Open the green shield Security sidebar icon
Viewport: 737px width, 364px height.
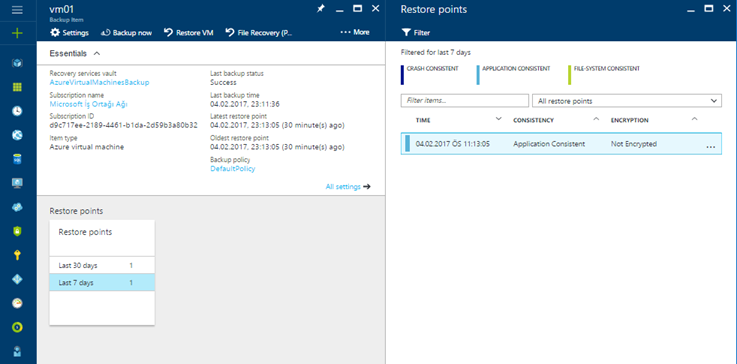(x=17, y=231)
